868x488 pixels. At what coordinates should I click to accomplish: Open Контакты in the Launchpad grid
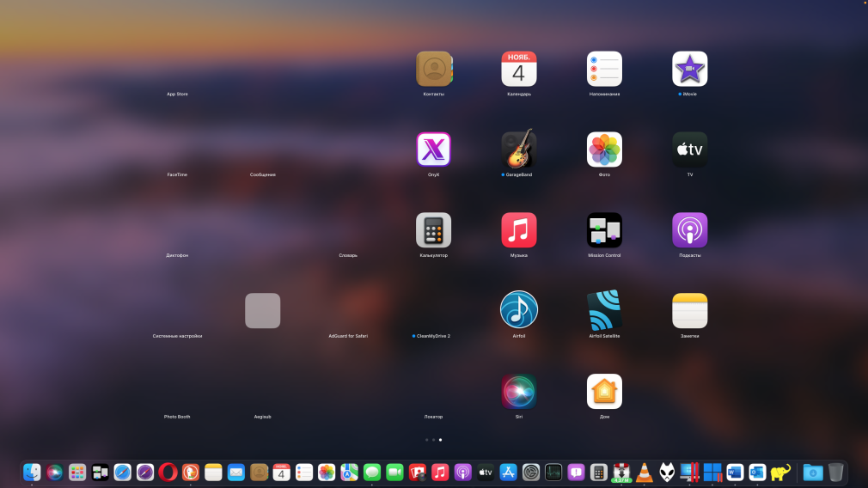click(x=434, y=69)
